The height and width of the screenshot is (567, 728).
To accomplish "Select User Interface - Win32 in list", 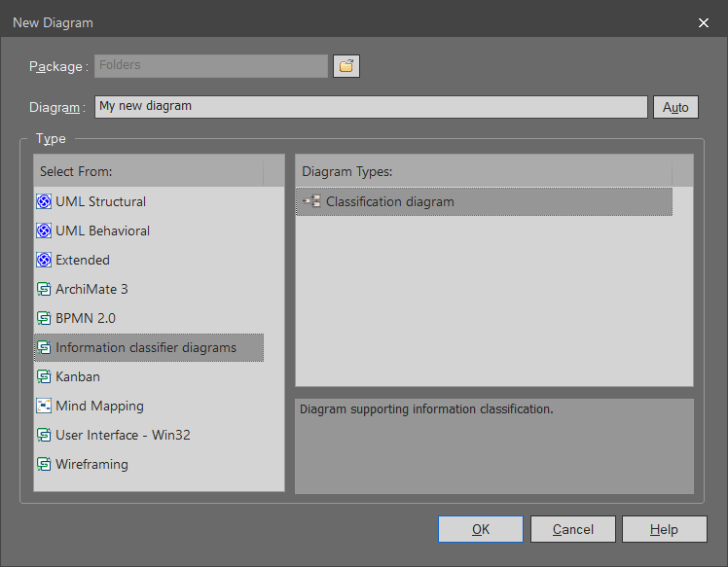I will pos(123,436).
